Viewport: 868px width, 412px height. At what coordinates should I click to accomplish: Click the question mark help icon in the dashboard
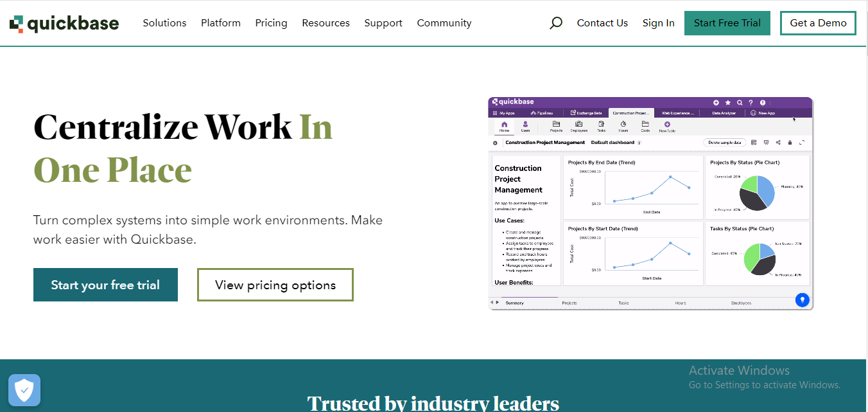pos(751,102)
